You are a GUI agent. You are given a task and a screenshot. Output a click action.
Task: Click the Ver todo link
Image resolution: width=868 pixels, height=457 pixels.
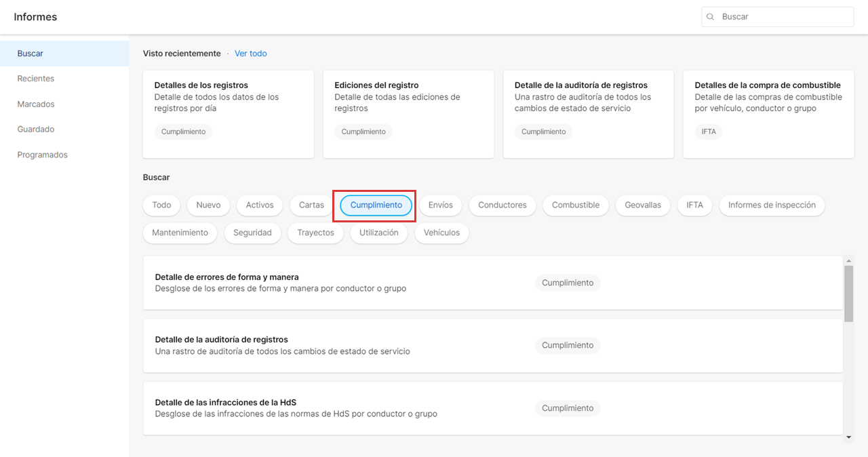click(x=250, y=53)
